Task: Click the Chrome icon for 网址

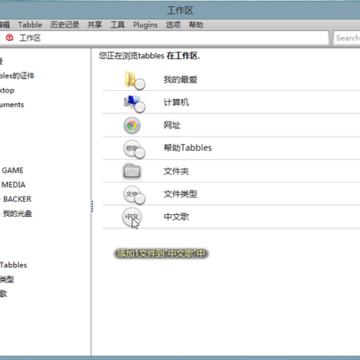Action: point(132,126)
